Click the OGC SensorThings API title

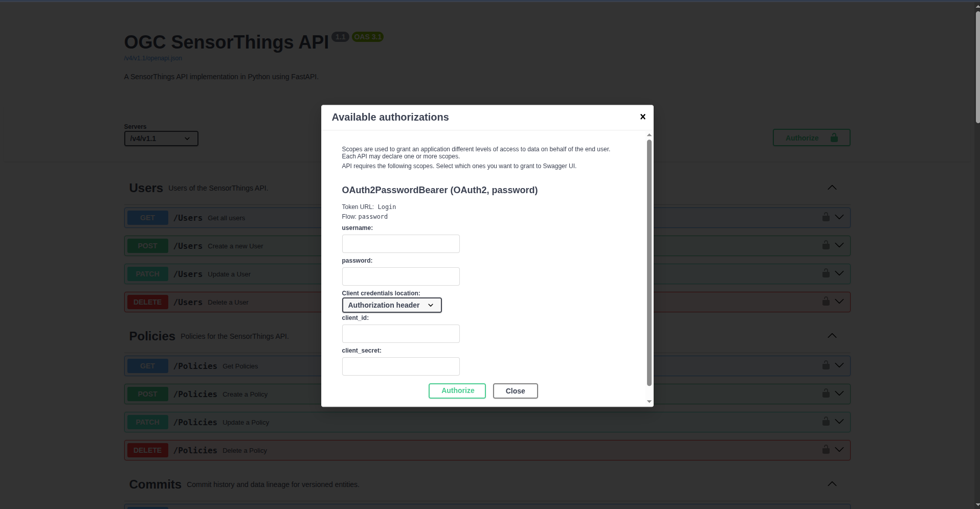pos(227,42)
